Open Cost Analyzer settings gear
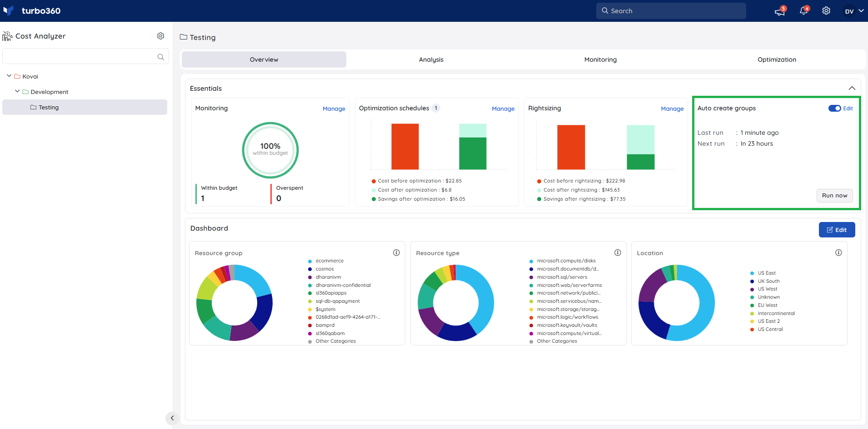The width and height of the screenshot is (868, 429). 160,36
